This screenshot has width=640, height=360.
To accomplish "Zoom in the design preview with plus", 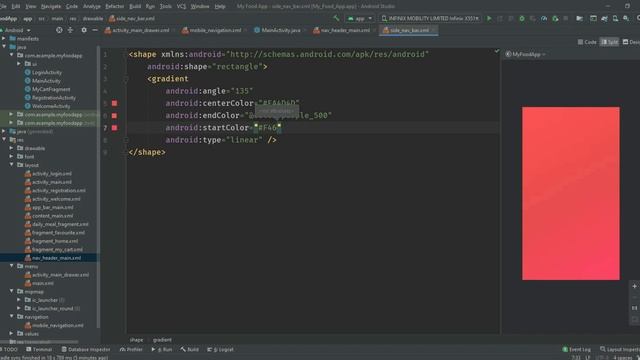I will [634, 286].
